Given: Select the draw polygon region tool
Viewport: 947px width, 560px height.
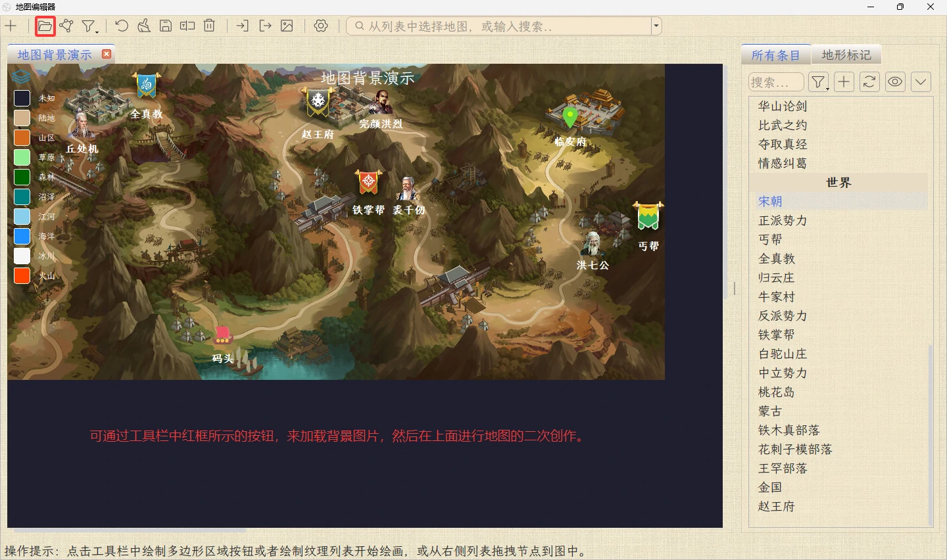Looking at the screenshot, I should point(66,26).
